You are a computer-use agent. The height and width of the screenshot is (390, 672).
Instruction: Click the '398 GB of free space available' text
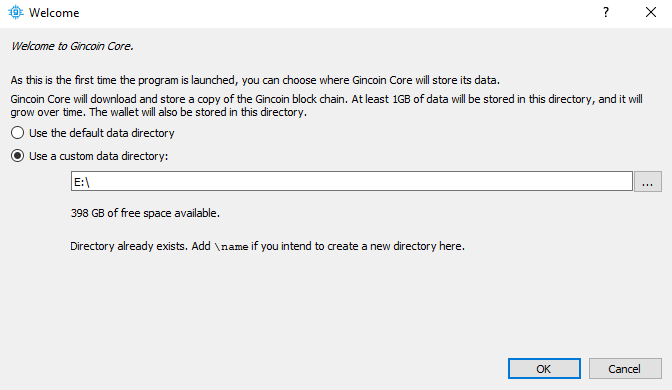145,213
